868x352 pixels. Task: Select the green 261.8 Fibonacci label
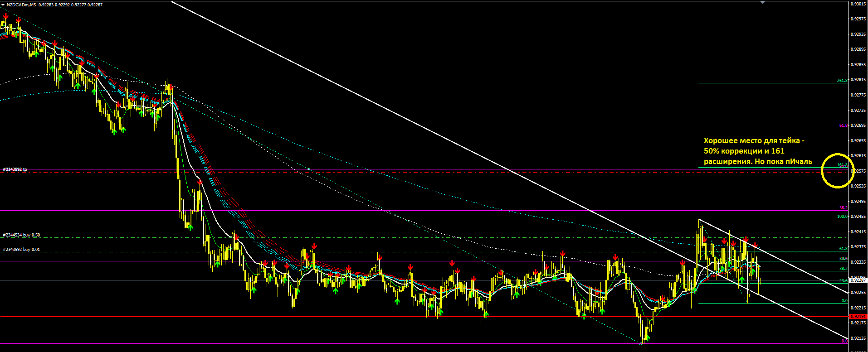(x=842, y=81)
